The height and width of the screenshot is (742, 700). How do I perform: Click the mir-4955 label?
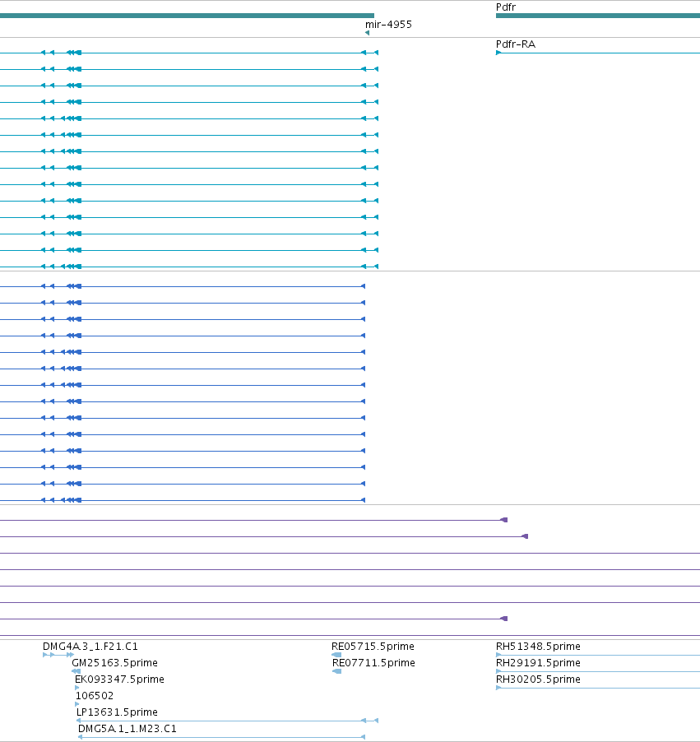(388, 25)
